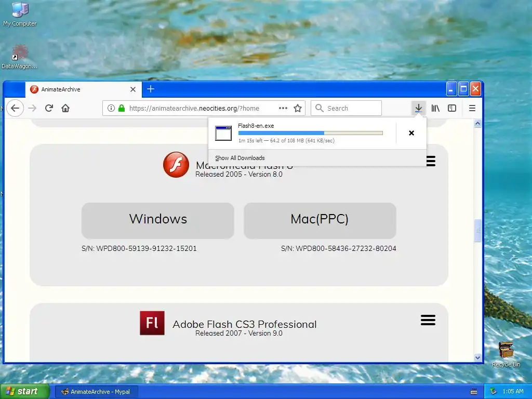
Task: Focus the browser Search field
Action: (346, 108)
